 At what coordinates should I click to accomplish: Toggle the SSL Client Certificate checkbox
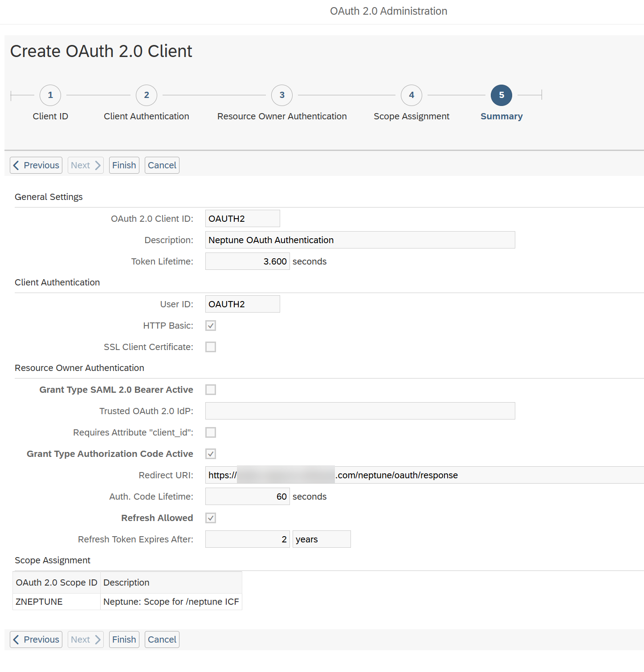[210, 346]
